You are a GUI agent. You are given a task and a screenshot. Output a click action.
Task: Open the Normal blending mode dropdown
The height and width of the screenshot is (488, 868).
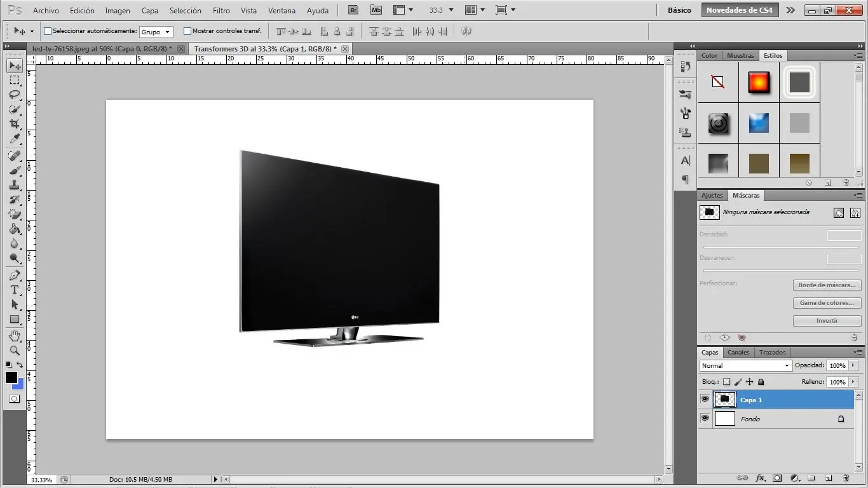tap(745, 365)
